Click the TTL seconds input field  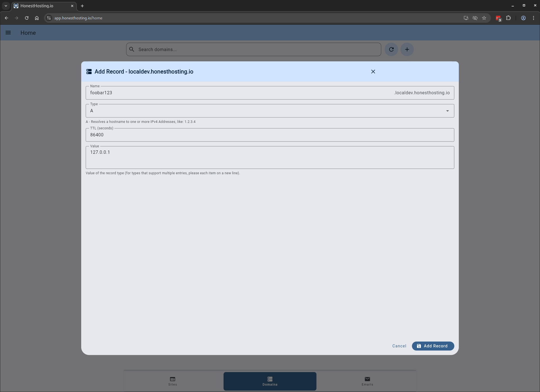[x=270, y=135]
